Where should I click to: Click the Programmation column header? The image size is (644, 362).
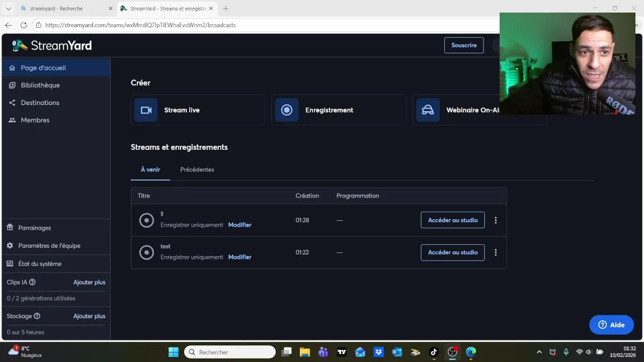pos(358,196)
